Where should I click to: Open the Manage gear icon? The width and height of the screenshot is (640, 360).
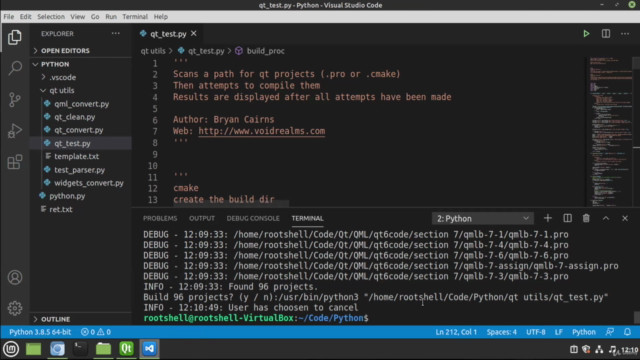[15, 308]
